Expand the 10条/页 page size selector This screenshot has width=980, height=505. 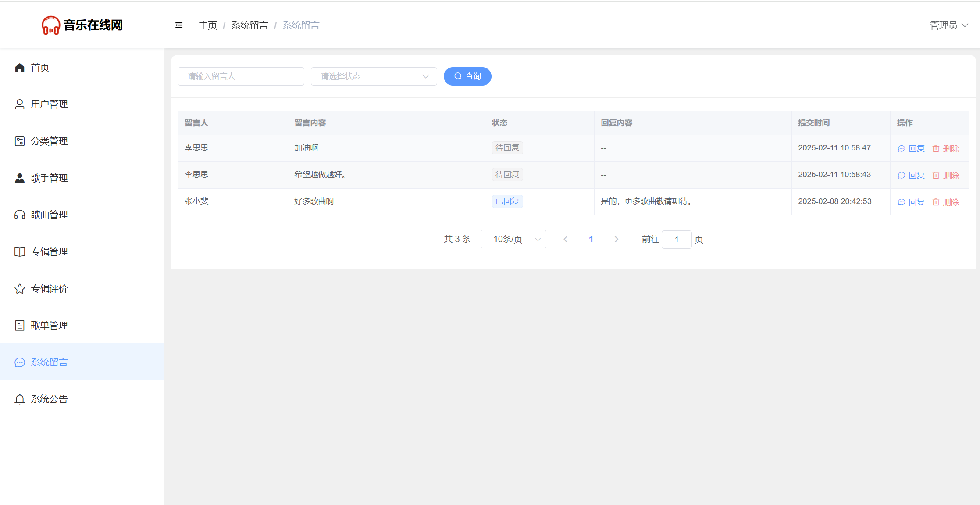coord(513,239)
